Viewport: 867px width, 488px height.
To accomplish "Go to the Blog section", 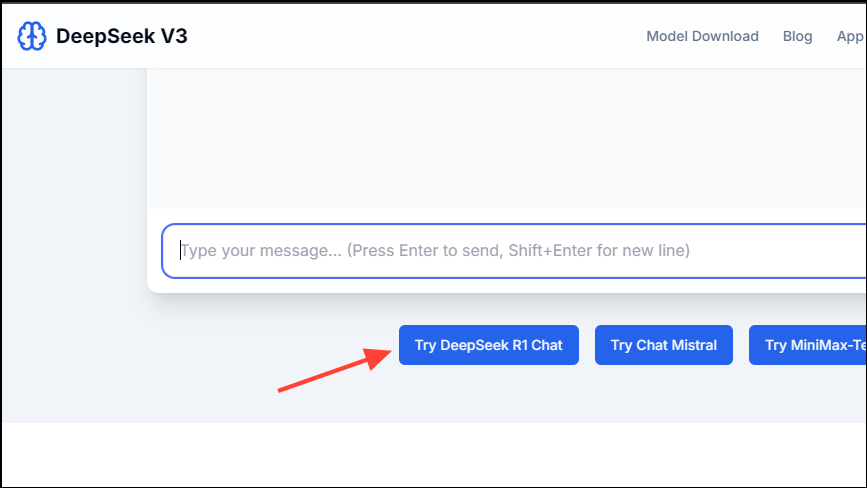I will (x=797, y=36).
